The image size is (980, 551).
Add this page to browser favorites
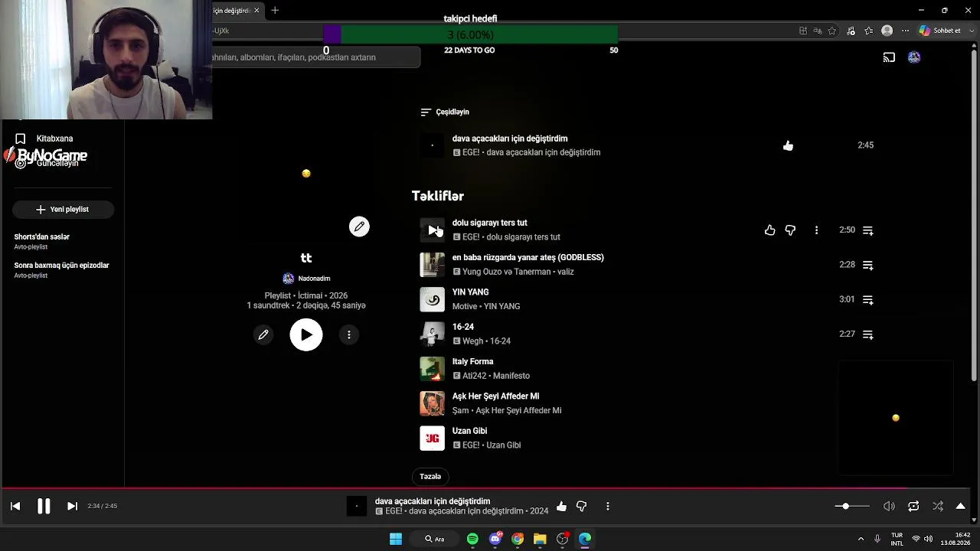click(832, 31)
